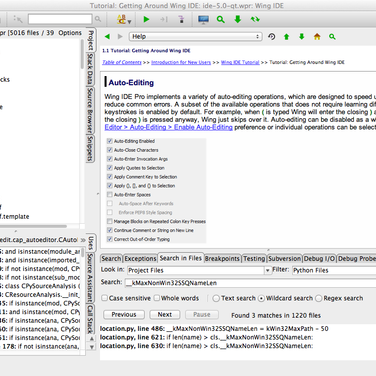This screenshot has width=376, height=376.
Task: Select the Text search radio button
Action: pyautogui.click(x=216, y=298)
